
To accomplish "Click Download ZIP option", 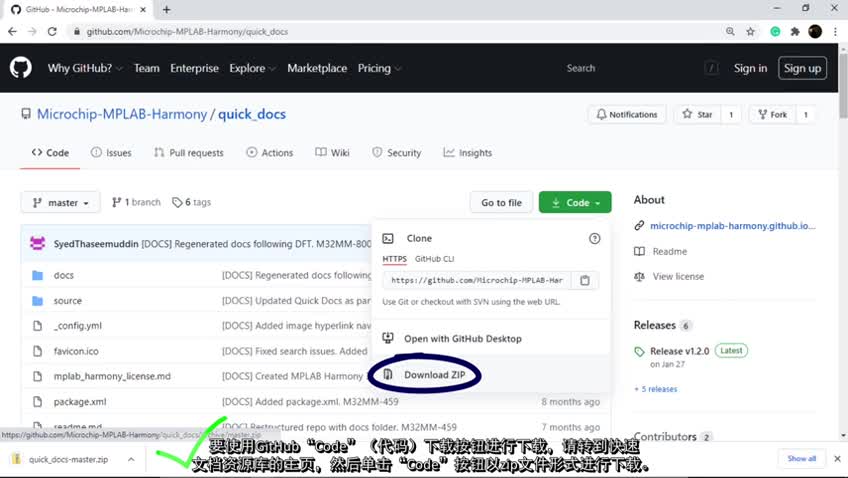I will (x=433, y=375).
